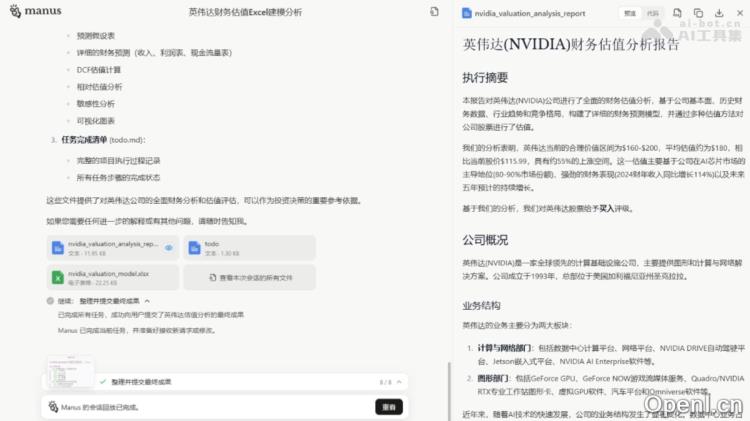Expand the 8/8 task progress list
750x421 pixels.
tap(398, 382)
